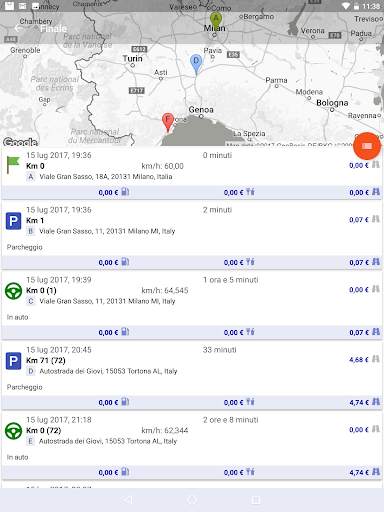Tap steering wheel icon for 21:18 row
Viewport: 384px width, 512px height.
pos(13,431)
